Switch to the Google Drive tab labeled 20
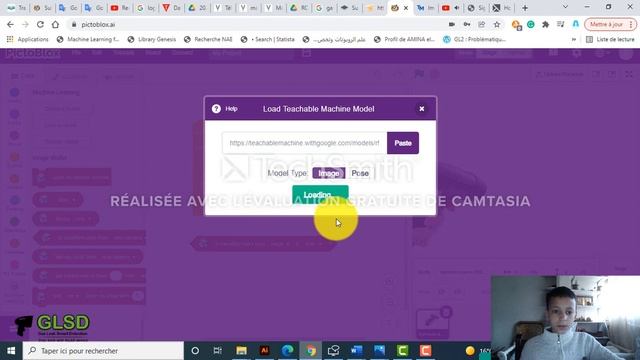This screenshot has width=640, height=360. [x=197, y=8]
